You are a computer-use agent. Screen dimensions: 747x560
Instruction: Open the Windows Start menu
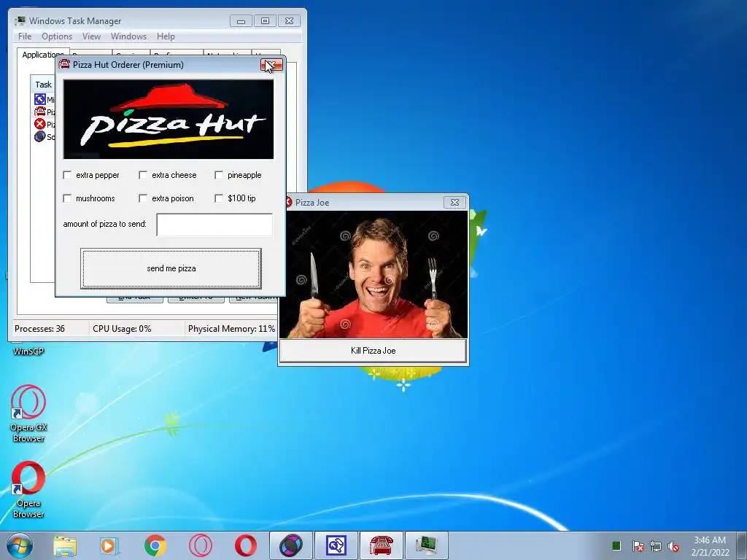click(20, 545)
